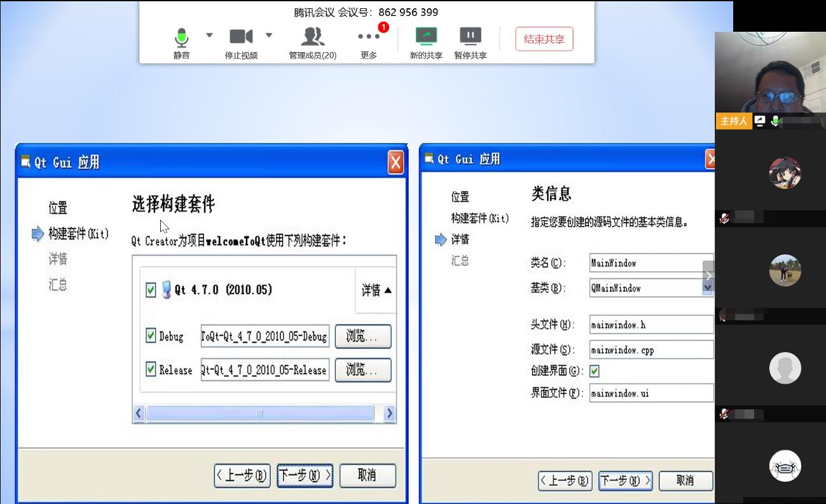This screenshot has height=504, width=826.
Task: Start a new screen share
Action: click(426, 37)
